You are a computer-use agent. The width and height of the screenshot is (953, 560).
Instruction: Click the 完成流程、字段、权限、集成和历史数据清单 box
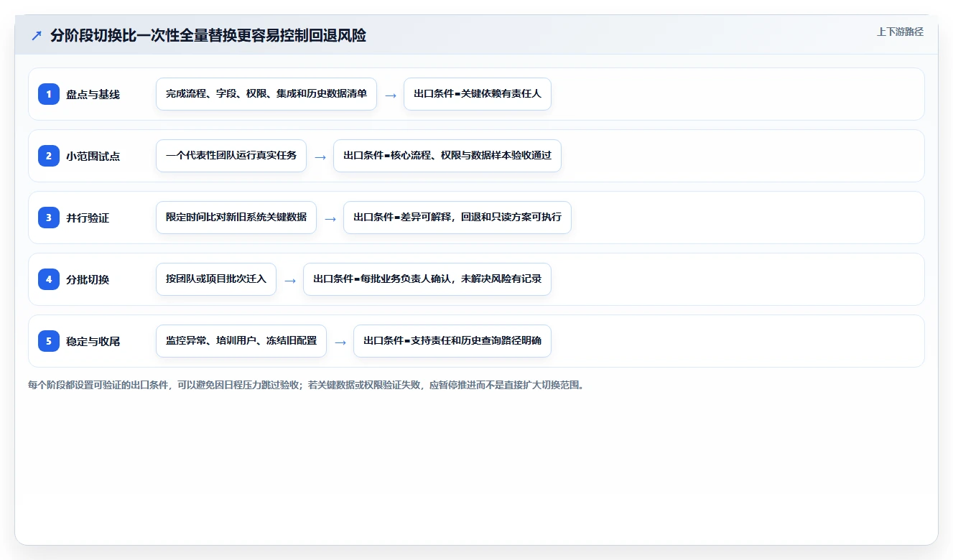click(266, 94)
